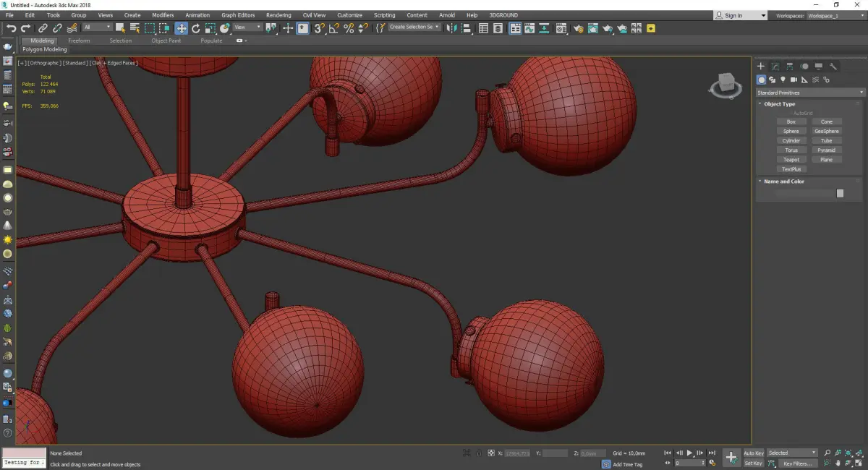The height and width of the screenshot is (470, 868).
Task: Click the Mirror tool icon
Action: 452,28
